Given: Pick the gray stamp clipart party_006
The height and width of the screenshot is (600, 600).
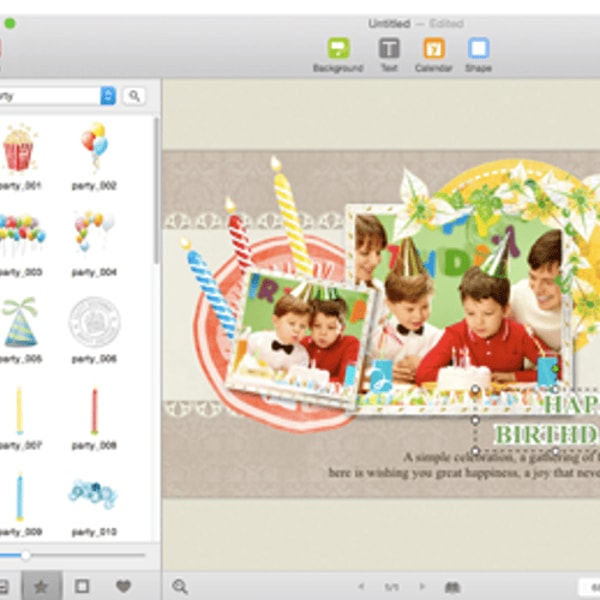Looking at the screenshot, I should coord(95,322).
